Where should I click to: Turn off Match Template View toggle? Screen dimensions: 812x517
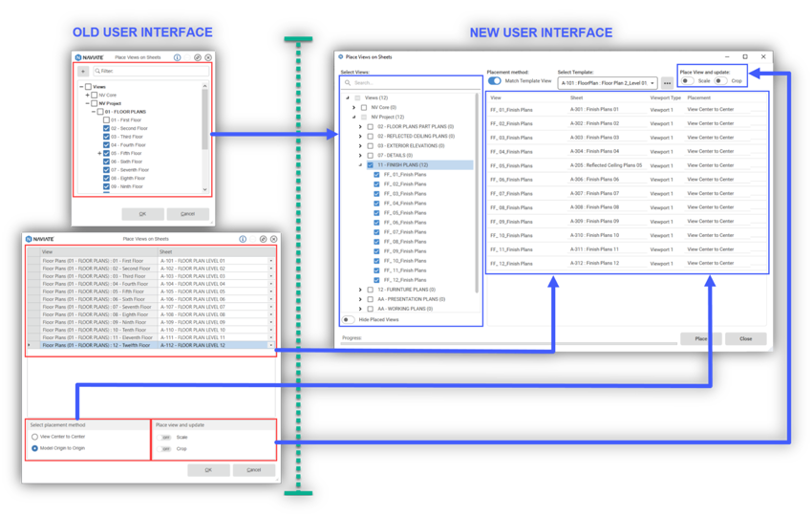(495, 81)
